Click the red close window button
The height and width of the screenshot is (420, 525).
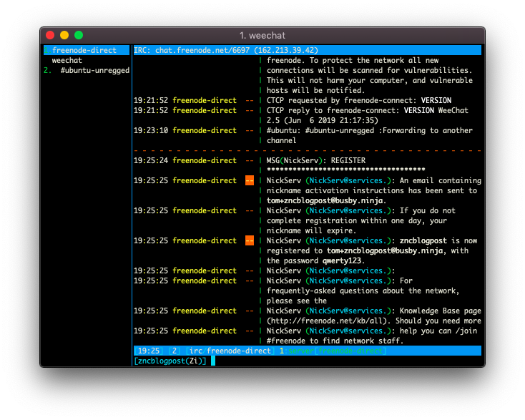click(50, 35)
